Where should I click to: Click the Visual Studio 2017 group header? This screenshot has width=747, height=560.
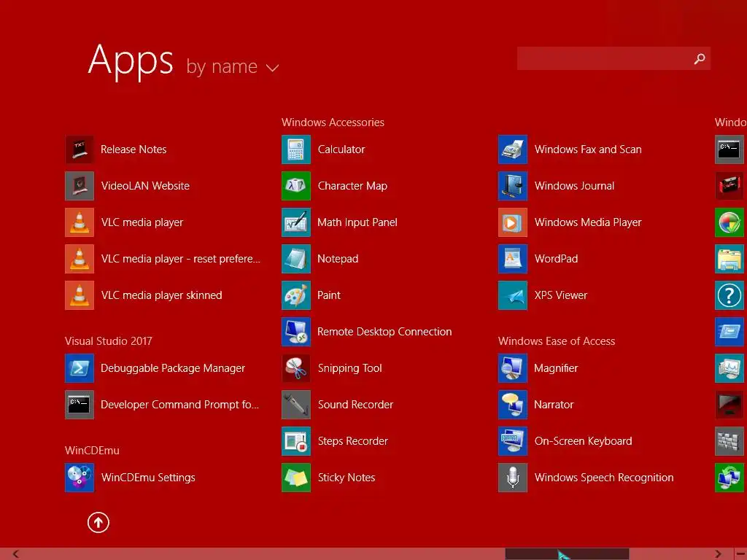(x=109, y=341)
